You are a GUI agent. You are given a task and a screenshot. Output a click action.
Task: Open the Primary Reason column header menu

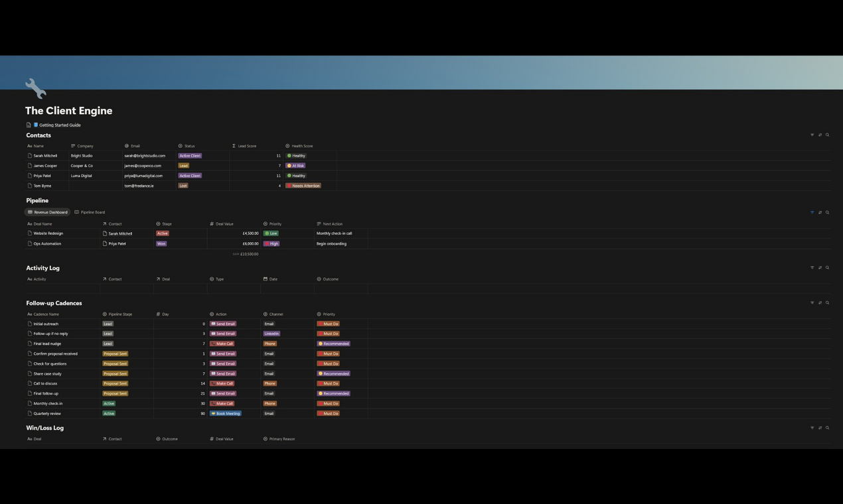[279, 439]
